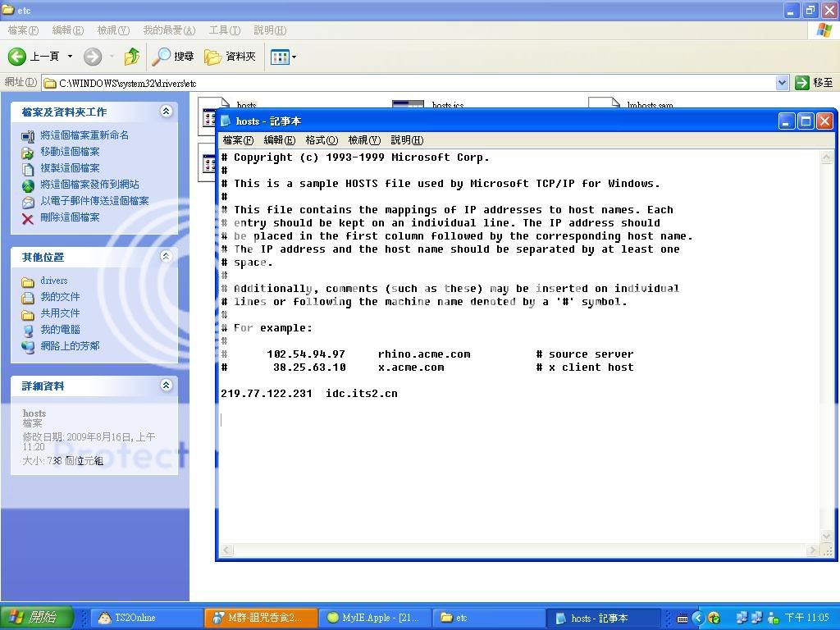This screenshot has width=840, height=630.
Task: Click the Up folder toolbar icon
Action: tap(131, 57)
